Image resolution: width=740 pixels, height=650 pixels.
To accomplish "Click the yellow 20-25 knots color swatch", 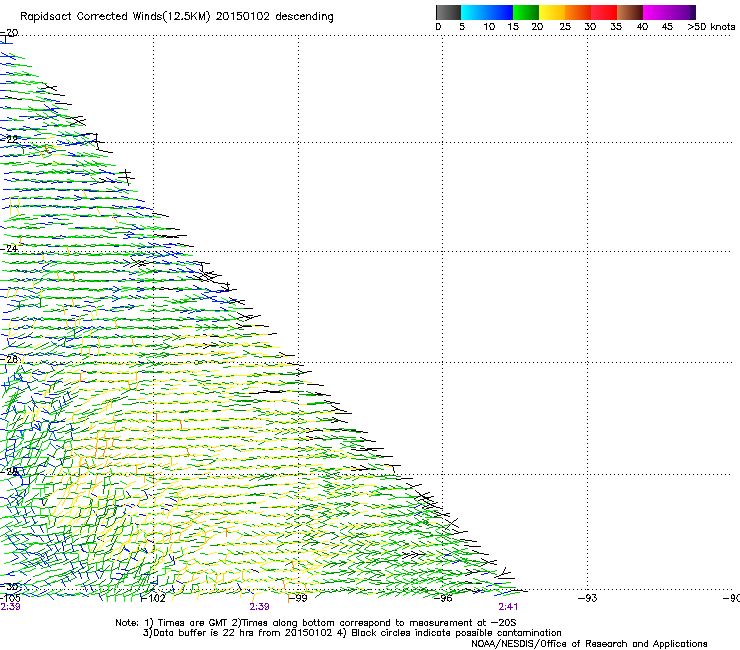I will tap(552, 12).
